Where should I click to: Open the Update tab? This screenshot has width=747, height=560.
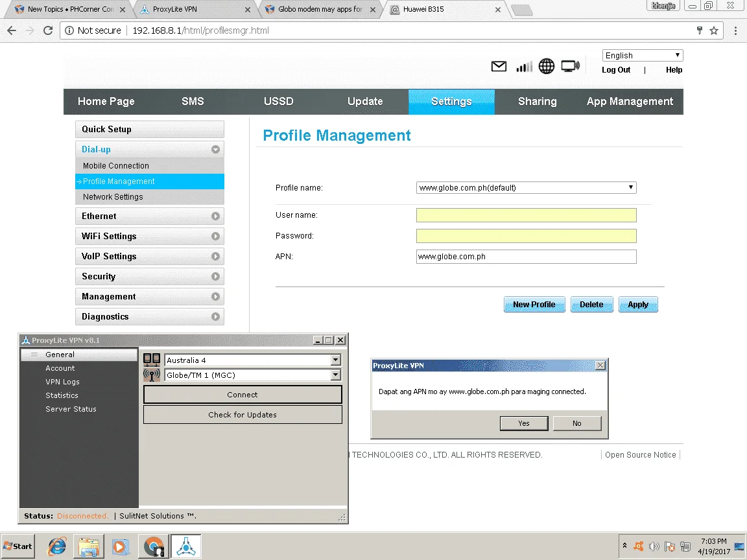(x=365, y=101)
